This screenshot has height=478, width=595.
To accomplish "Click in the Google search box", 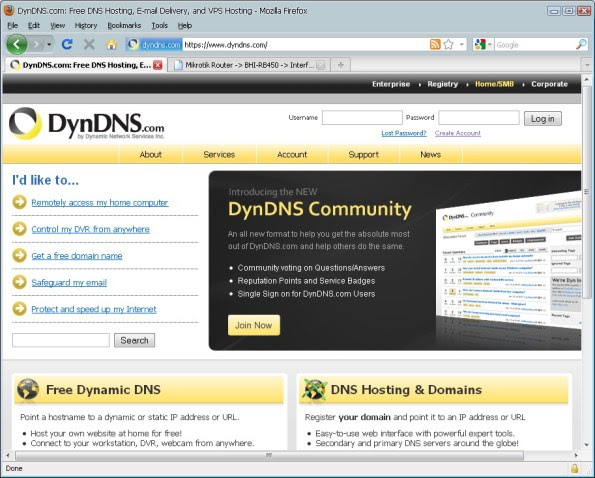I will 534,45.
